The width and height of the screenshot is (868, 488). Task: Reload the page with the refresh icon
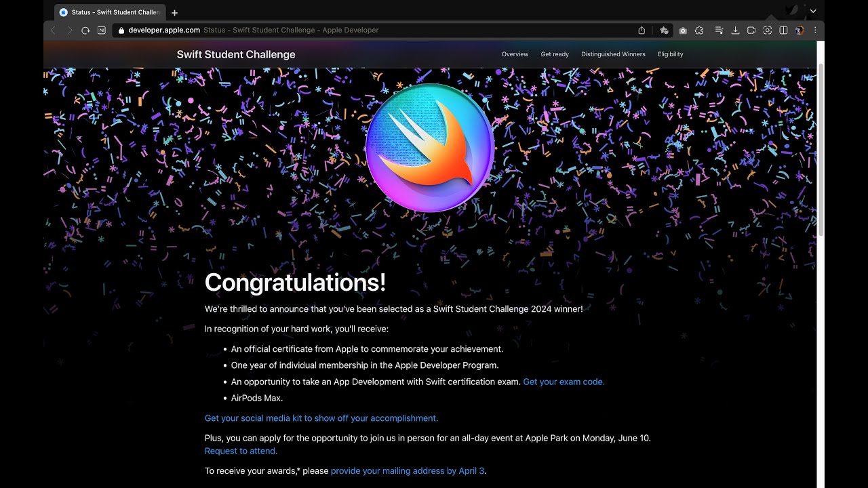pos(85,30)
